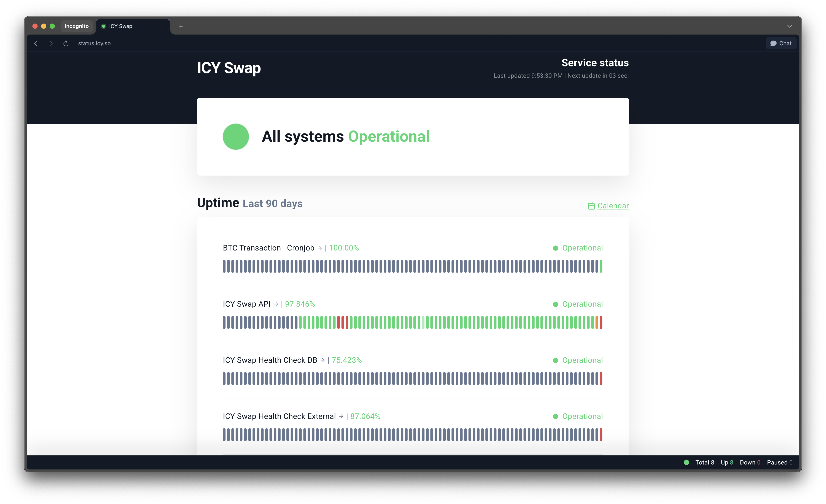The width and height of the screenshot is (826, 504).
Task: Expand the tab list chevron at top right
Action: 789,26
